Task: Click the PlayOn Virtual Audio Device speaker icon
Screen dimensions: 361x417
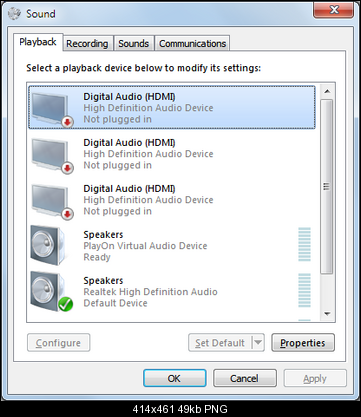Action: (x=48, y=246)
